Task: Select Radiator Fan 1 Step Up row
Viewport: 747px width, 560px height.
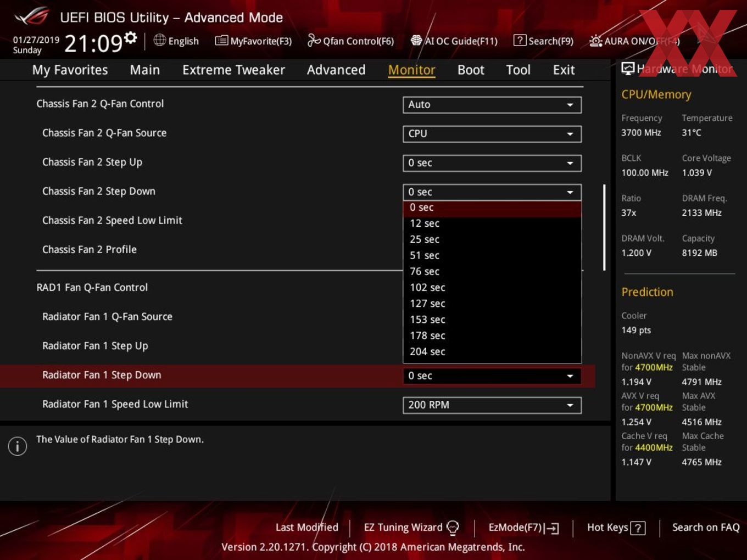Action: 95,345
